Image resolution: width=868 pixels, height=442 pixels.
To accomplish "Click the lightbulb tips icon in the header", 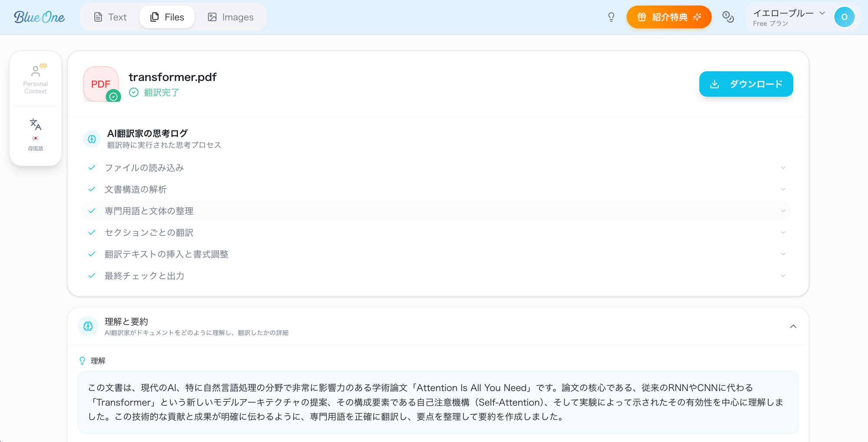I will click(x=611, y=17).
